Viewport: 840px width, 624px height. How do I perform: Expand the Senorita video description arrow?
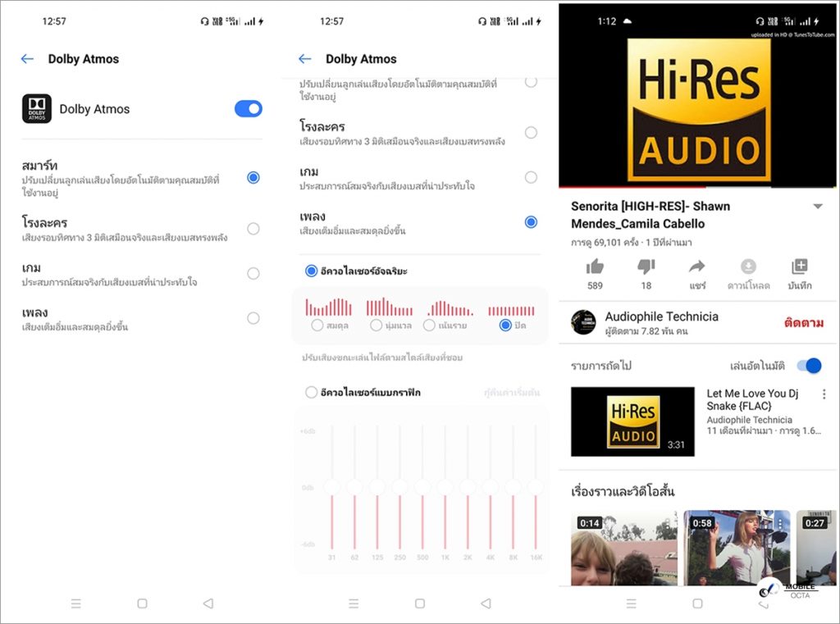[818, 206]
